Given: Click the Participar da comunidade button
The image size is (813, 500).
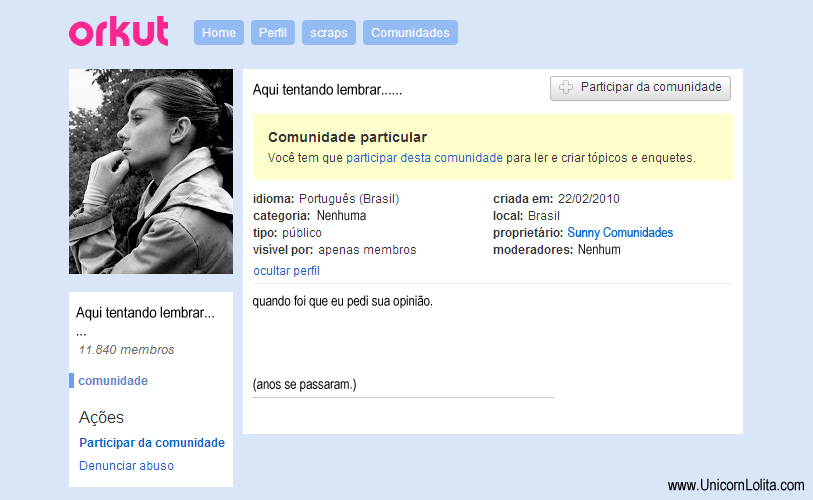Looking at the screenshot, I should click(x=640, y=88).
